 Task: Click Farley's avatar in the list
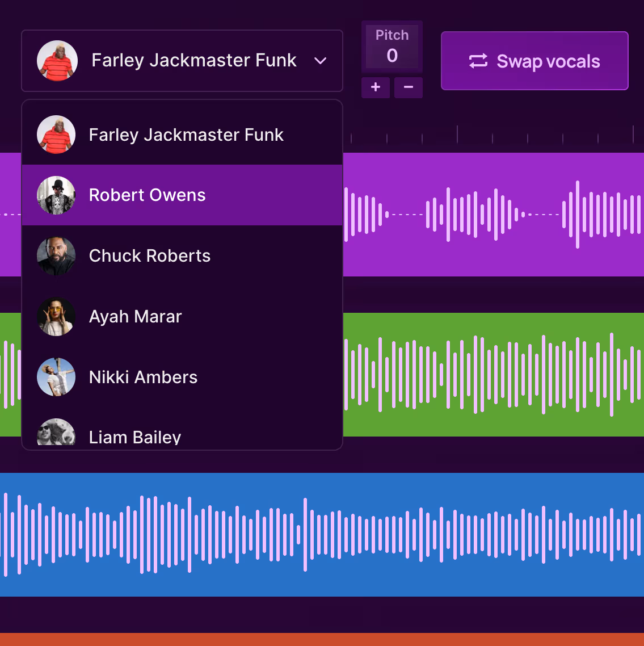click(56, 135)
